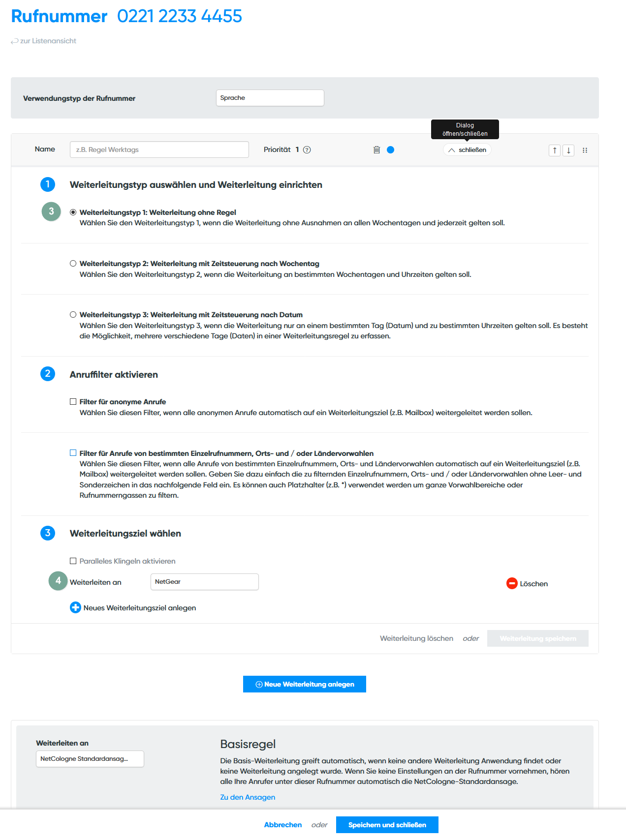Click Neue Weiterleitung anlegen button

coord(305,684)
